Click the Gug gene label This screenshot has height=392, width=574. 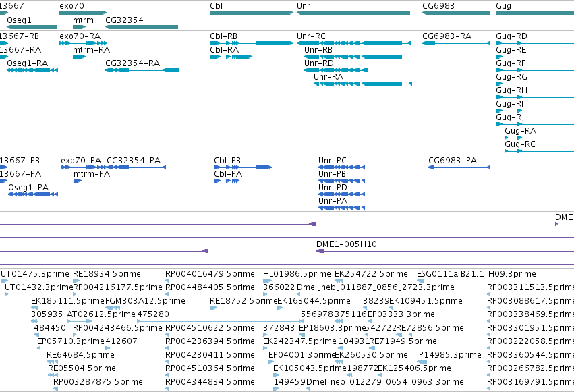[x=503, y=6]
